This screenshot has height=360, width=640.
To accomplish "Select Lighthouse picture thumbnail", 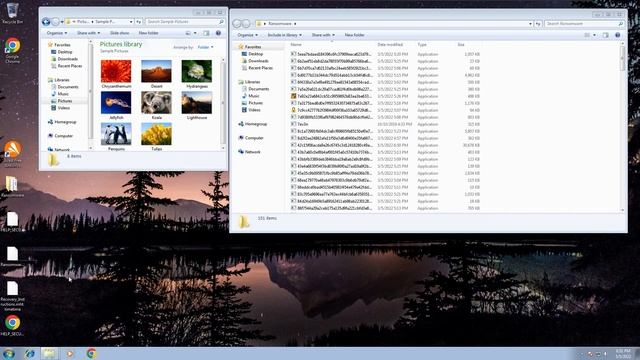I will click(197, 105).
